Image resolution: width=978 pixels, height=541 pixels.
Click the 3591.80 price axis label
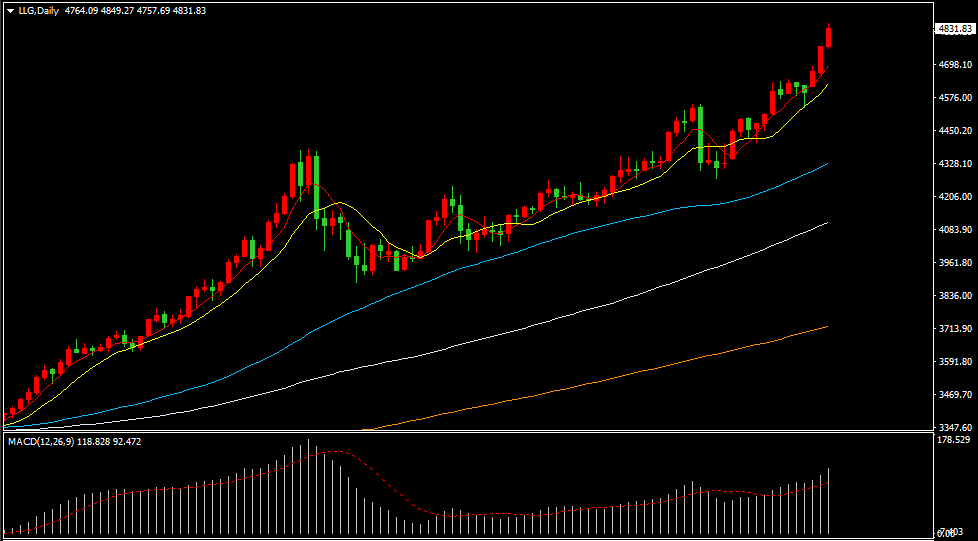coord(954,363)
